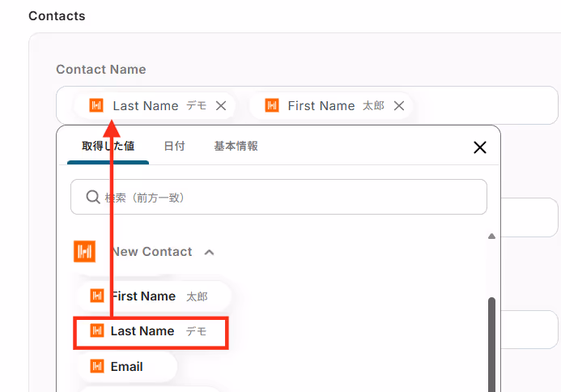Click the orange icon in First Name chip

click(x=272, y=105)
